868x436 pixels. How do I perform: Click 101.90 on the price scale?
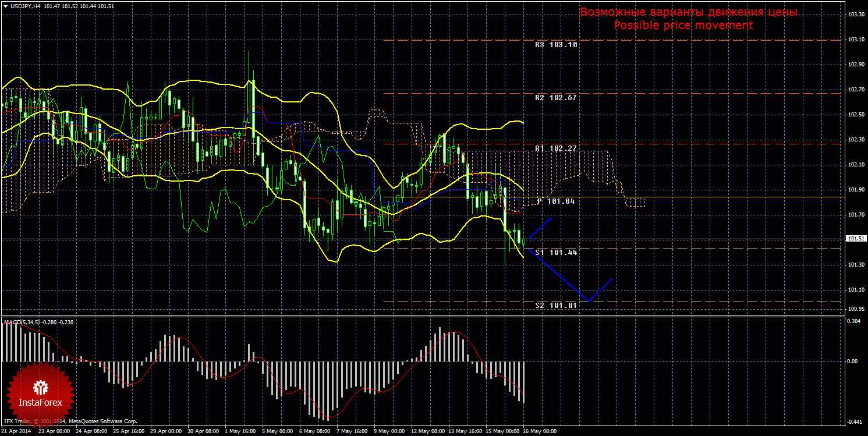click(856, 190)
